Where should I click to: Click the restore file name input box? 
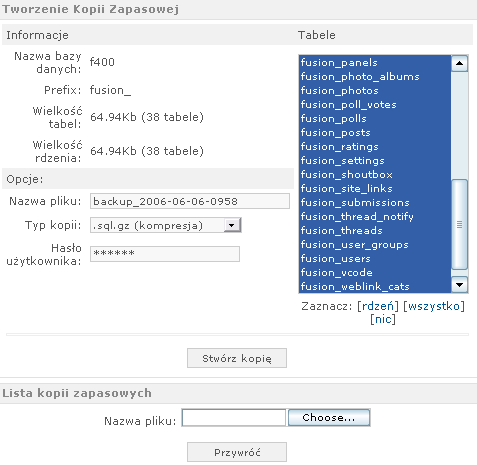tap(234, 418)
